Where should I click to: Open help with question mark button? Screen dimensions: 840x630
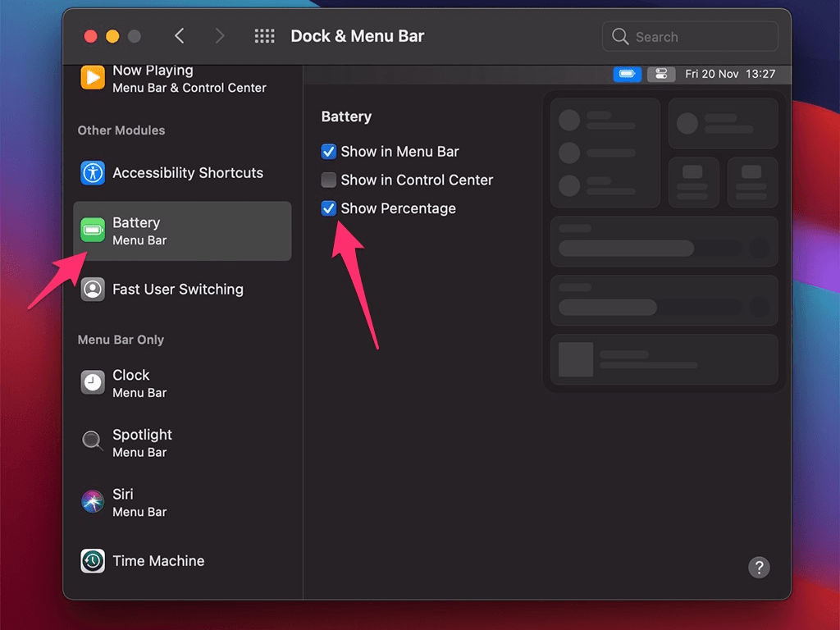tap(759, 567)
